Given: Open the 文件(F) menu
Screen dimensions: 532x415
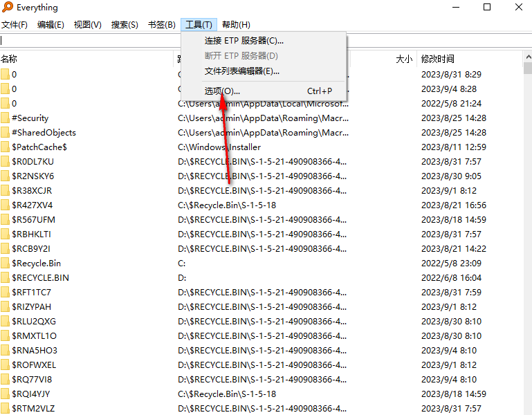Looking at the screenshot, I should 15,25.
